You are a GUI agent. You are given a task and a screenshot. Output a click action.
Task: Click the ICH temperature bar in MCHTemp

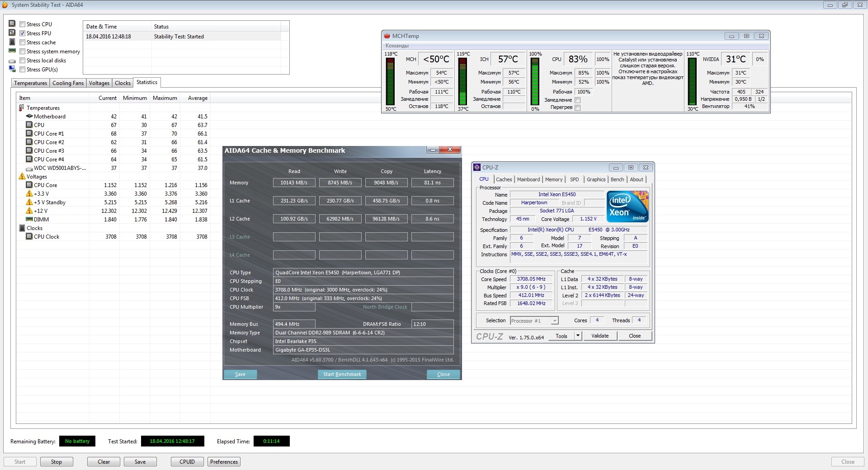pos(462,82)
